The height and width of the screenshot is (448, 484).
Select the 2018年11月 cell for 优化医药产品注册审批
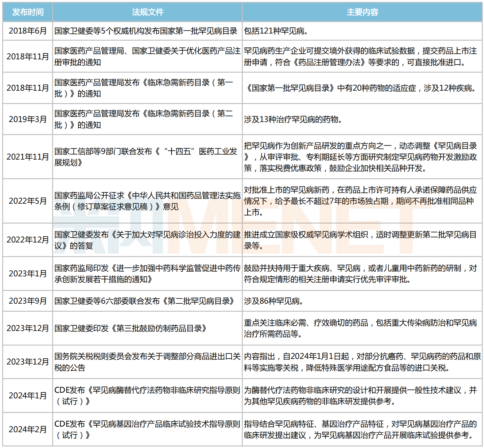[28, 57]
